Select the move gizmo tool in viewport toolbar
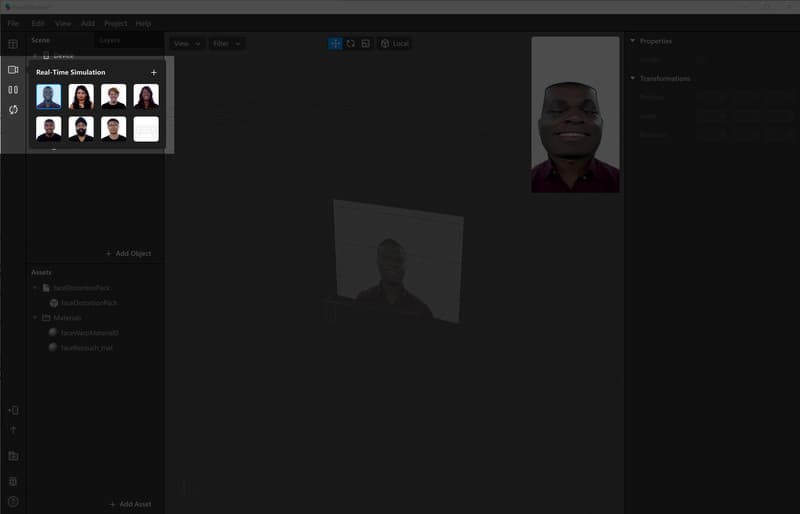The width and height of the screenshot is (800, 514). point(335,44)
